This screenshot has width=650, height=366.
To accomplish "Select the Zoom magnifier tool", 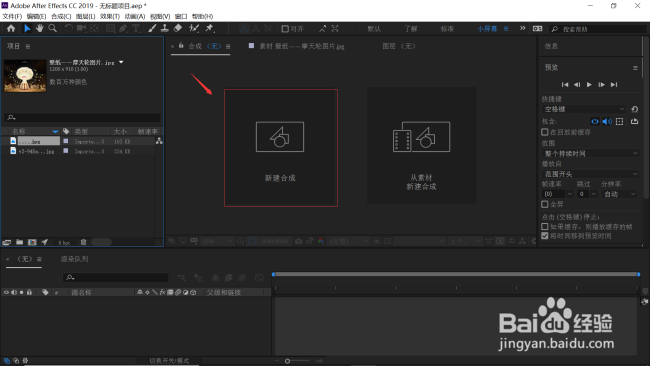I will 53,28.
